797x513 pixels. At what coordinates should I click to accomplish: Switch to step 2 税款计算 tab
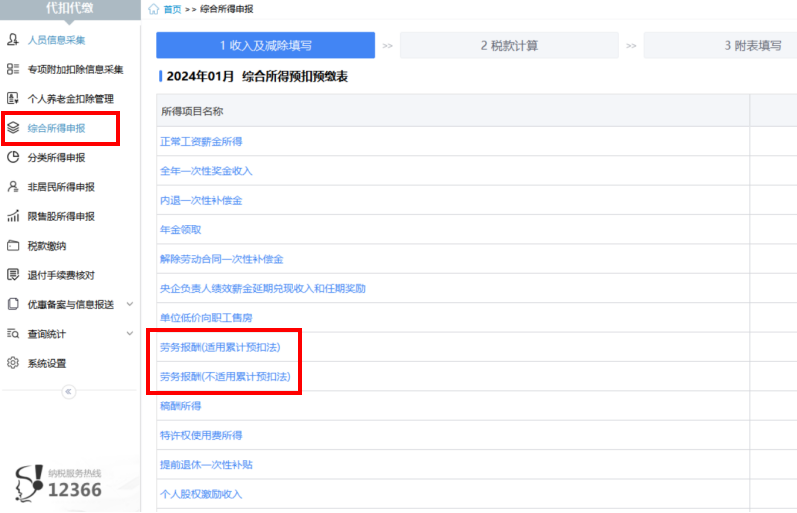click(x=509, y=45)
